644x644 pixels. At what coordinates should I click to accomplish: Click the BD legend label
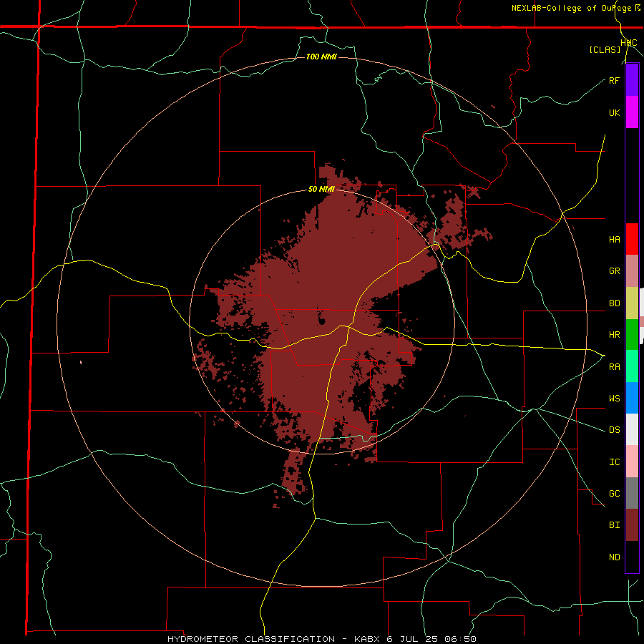614,303
